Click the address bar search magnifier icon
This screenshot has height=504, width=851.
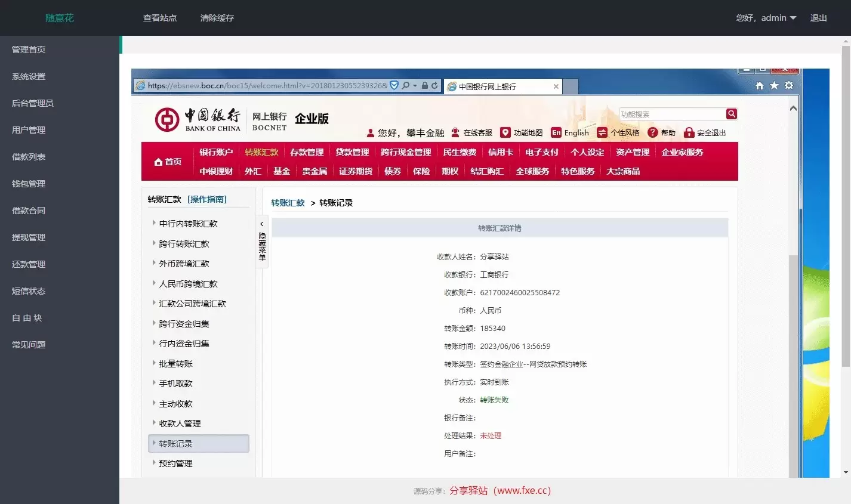click(406, 86)
